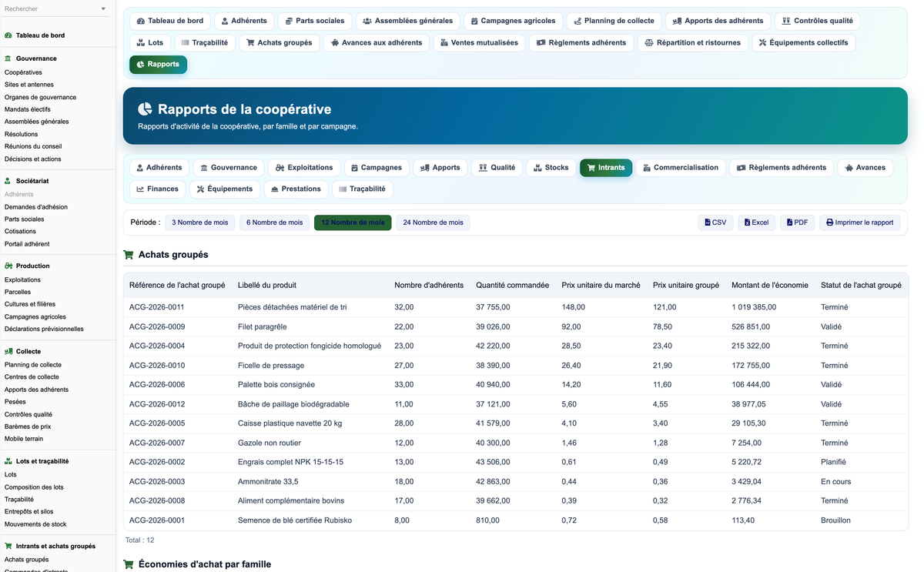Collapse the Gouvernance sidebar section

[36, 59]
